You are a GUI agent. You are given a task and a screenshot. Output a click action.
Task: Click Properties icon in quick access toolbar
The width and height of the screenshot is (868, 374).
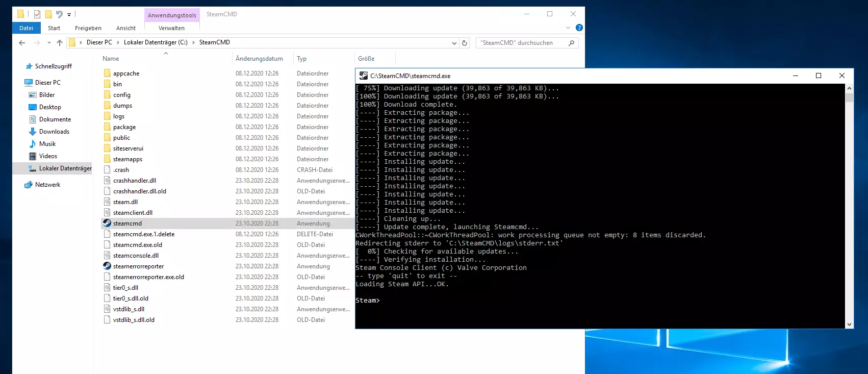[x=37, y=14]
